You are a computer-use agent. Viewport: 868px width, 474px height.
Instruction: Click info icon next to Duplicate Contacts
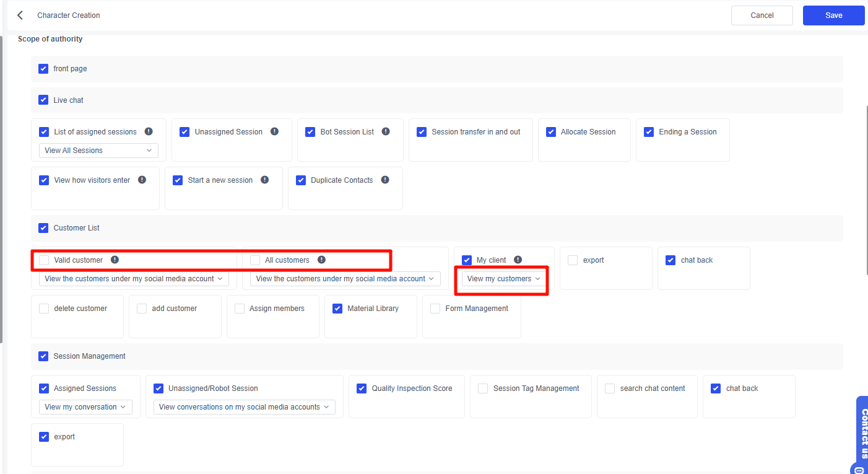coord(385,180)
